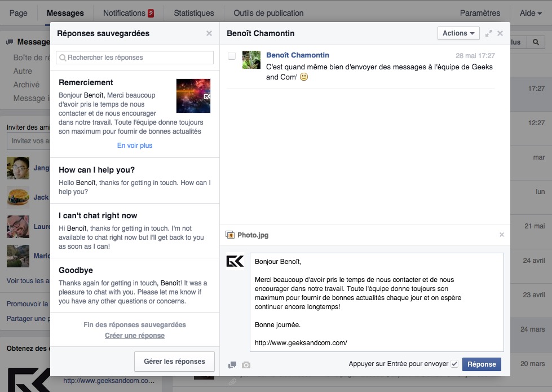Open Gérer les réponses
Image resolution: width=552 pixels, height=392 pixels.
(174, 361)
